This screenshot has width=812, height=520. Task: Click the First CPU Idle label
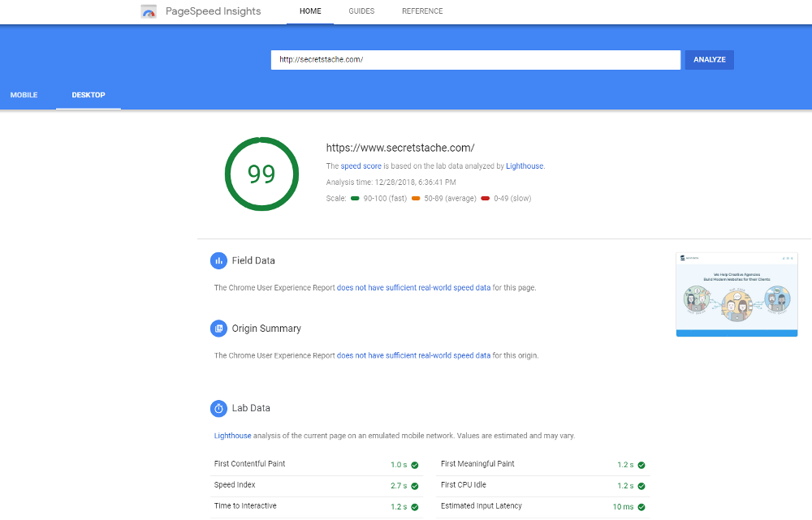(464, 485)
